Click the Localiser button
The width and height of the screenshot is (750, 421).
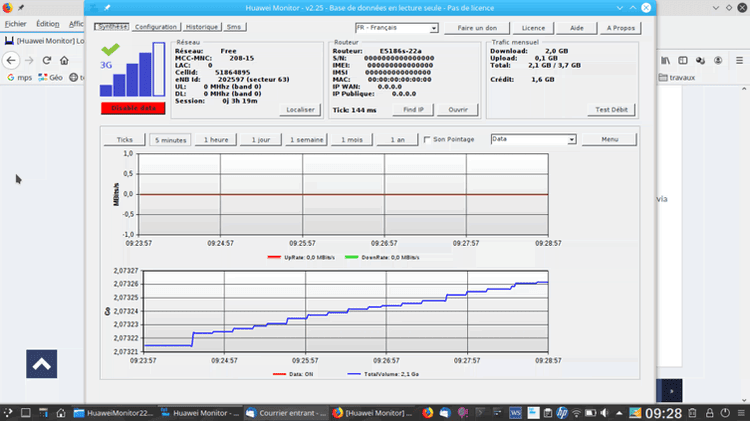[300, 109]
